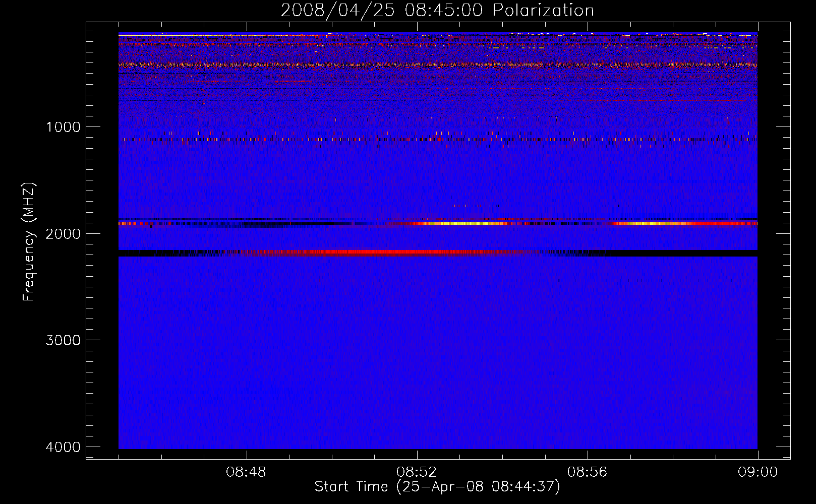
Task: Click the 09:00 time tick label
Action: [757, 472]
